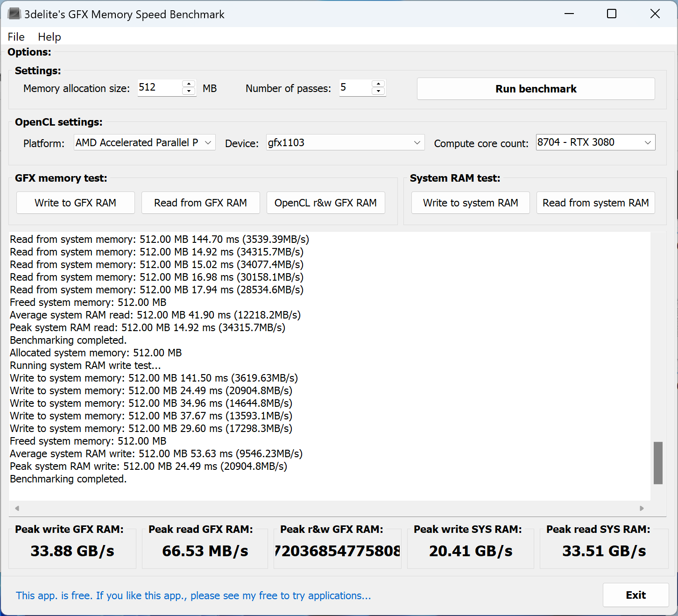Select the 'Running system RAM write test...' line
678x616 pixels.
(x=85, y=365)
